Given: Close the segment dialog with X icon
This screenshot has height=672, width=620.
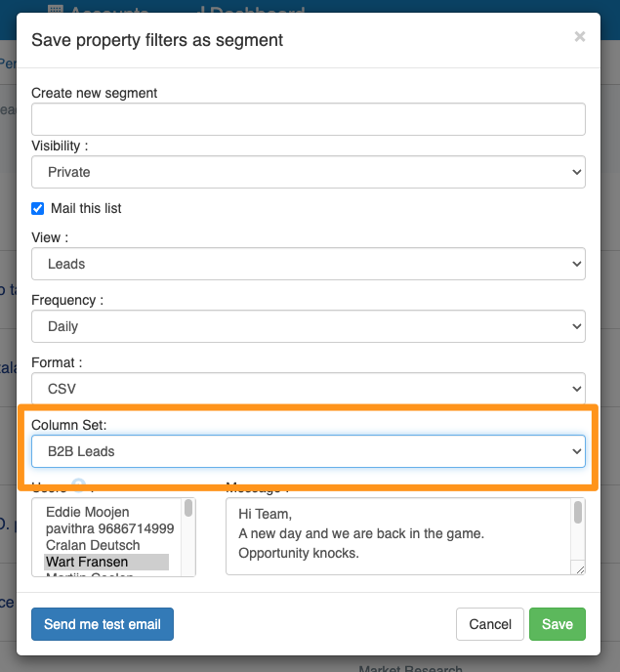Looking at the screenshot, I should tap(580, 36).
